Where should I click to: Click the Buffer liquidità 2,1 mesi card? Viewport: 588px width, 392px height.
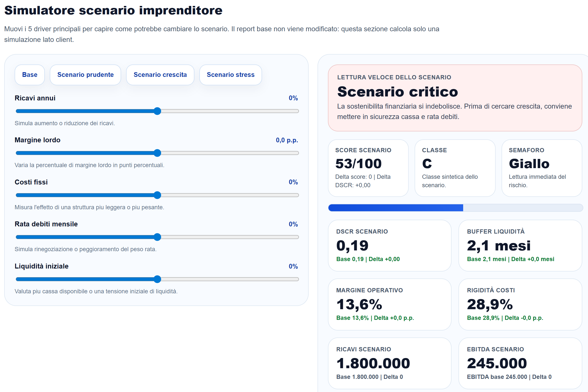click(520, 245)
